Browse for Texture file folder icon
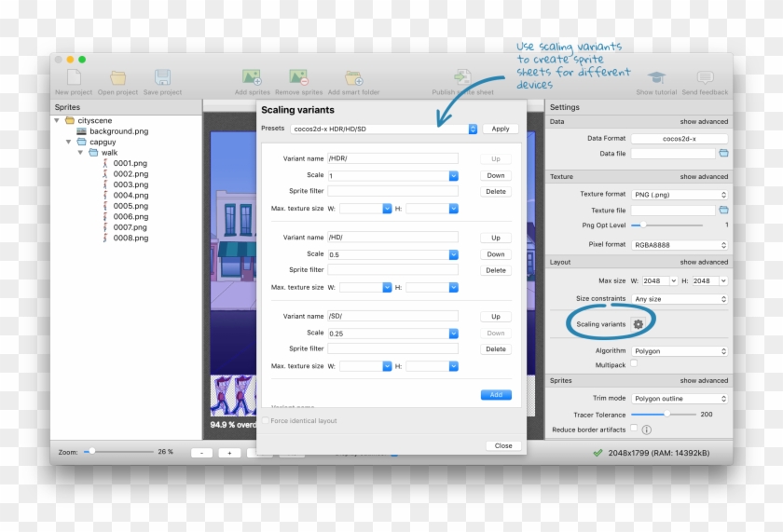Viewport: 783px width, 532px height. [723, 211]
